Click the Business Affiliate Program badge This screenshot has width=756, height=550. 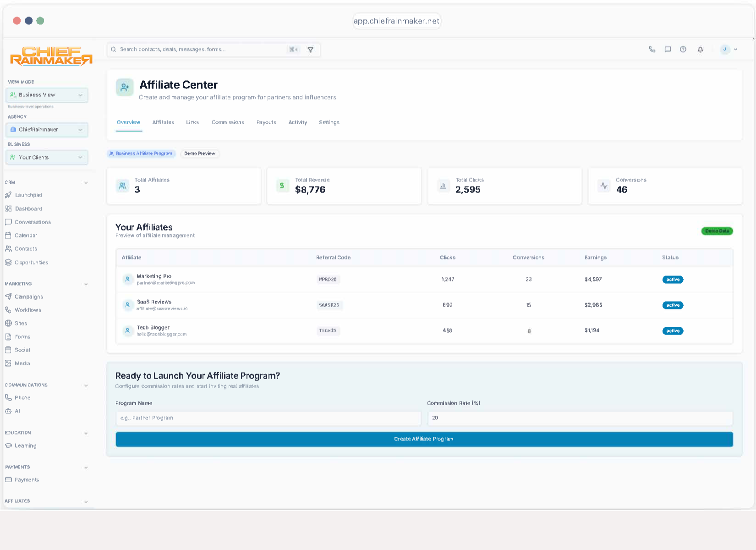click(x=142, y=154)
